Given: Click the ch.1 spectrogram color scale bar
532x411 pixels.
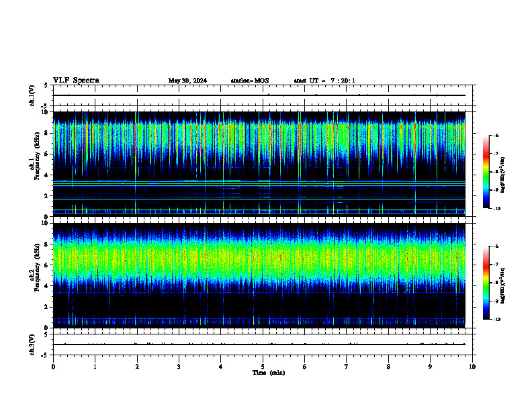Looking at the screenshot, I should (x=486, y=172).
